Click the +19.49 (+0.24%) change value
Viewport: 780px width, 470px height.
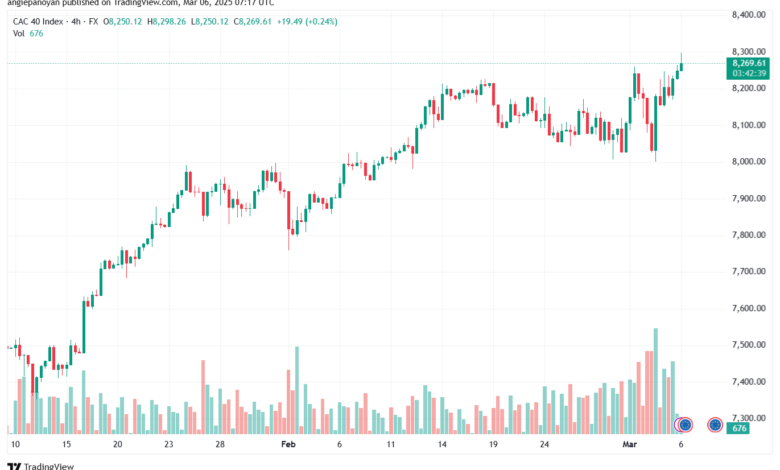(x=307, y=21)
